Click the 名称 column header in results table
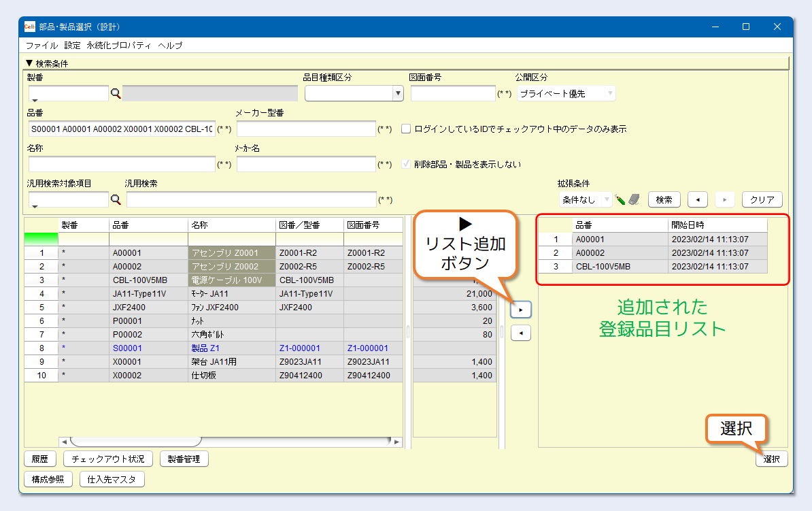812x511 pixels. [x=231, y=225]
